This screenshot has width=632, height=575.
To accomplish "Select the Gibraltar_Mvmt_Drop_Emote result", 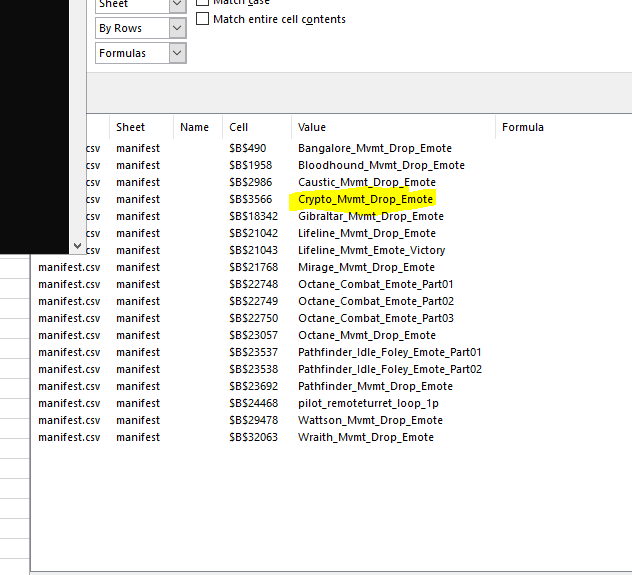I will click(x=370, y=216).
